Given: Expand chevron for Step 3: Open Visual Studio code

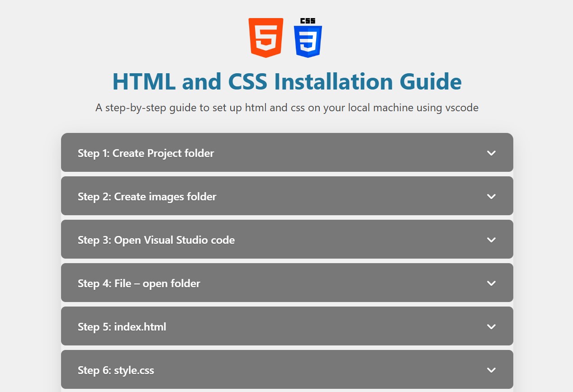Looking at the screenshot, I should (x=491, y=240).
